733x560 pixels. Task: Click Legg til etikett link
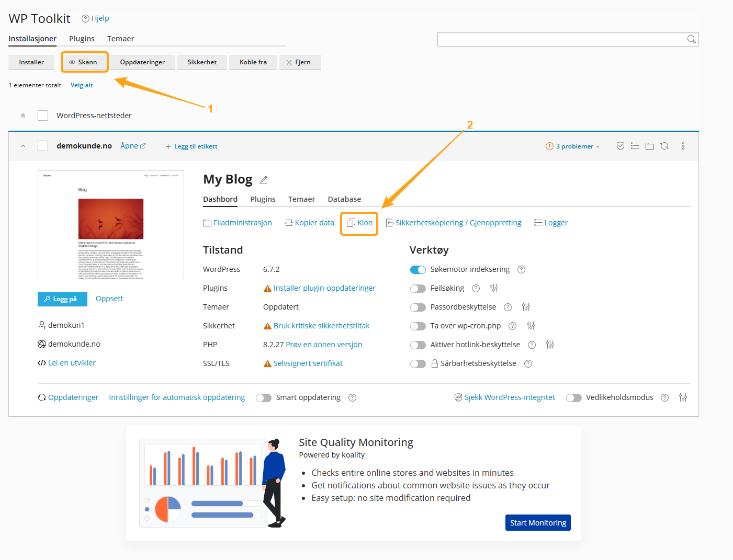(x=191, y=146)
